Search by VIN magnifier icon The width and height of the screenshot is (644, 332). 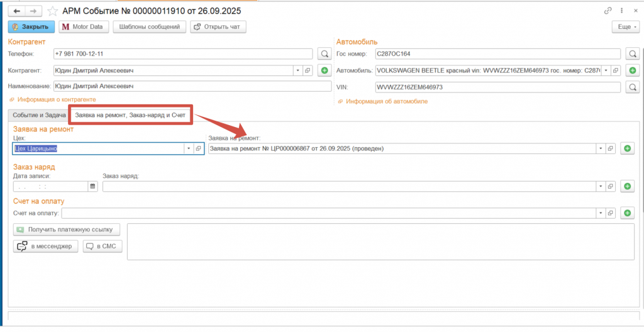pyautogui.click(x=633, y=87)
